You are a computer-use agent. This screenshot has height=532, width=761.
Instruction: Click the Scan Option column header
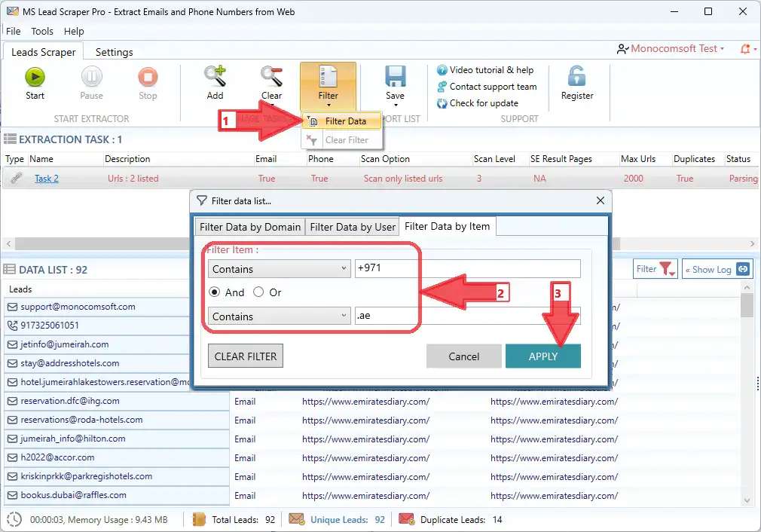point(385,159)
